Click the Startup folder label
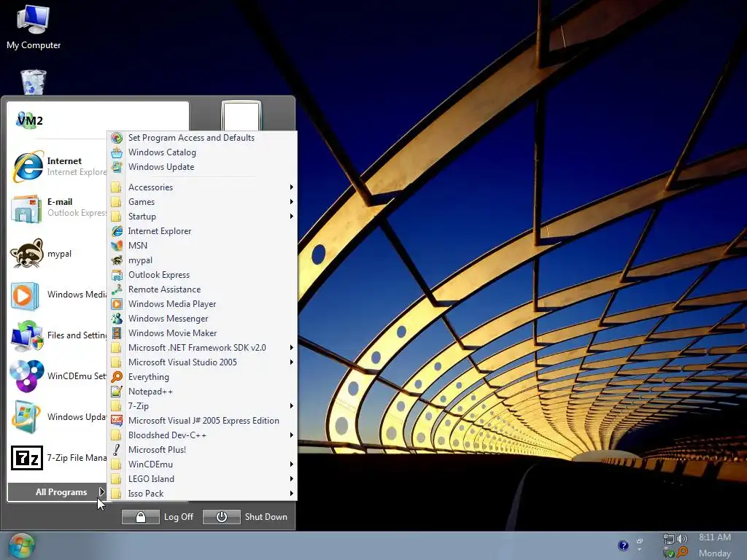 142,217
